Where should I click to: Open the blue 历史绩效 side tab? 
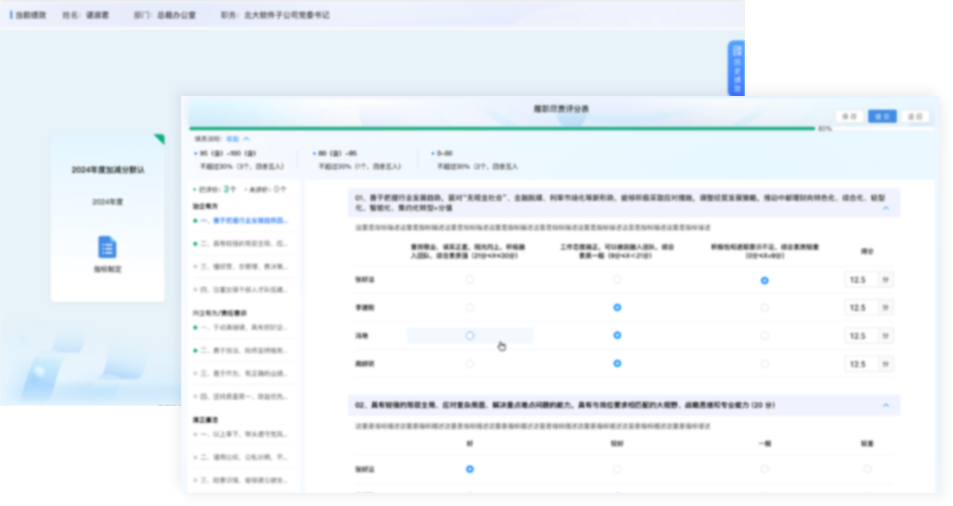737,68
